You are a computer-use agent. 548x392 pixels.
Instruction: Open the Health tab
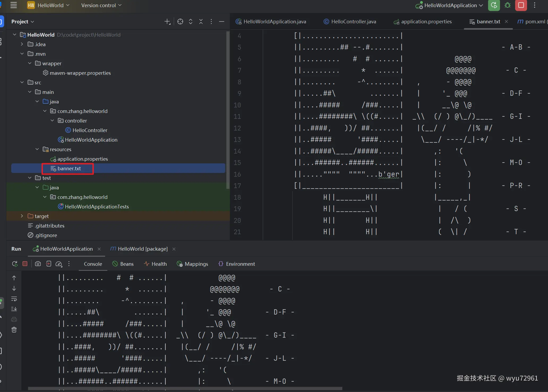pyautogui.click(x=155, y=264)
